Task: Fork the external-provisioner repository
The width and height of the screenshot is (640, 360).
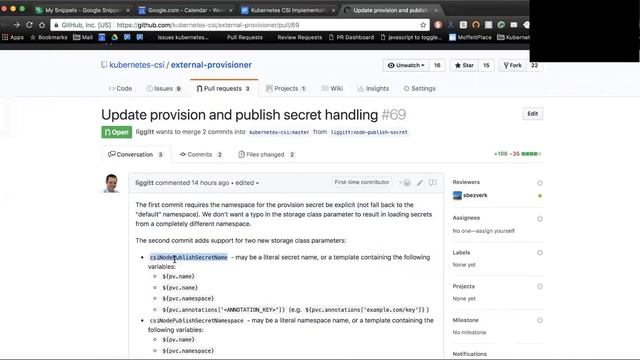Action: pyautogui.click(x=512, y=65)
